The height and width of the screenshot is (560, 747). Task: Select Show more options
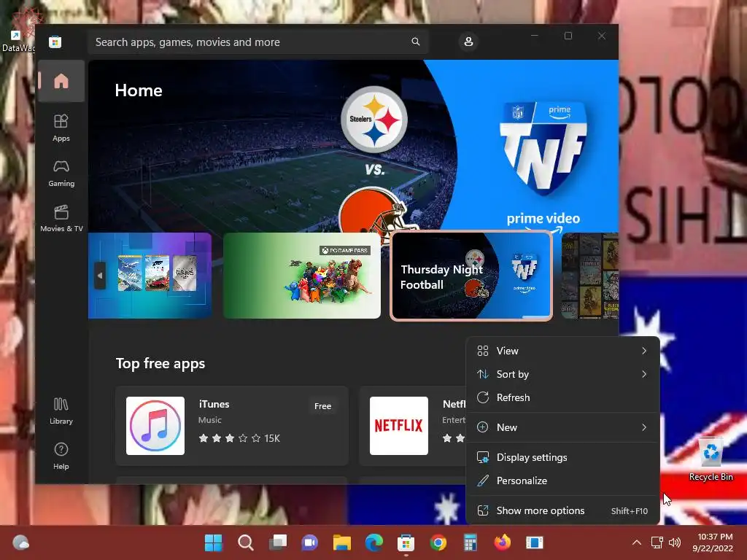pyautogui.click(x=562, y=510)
